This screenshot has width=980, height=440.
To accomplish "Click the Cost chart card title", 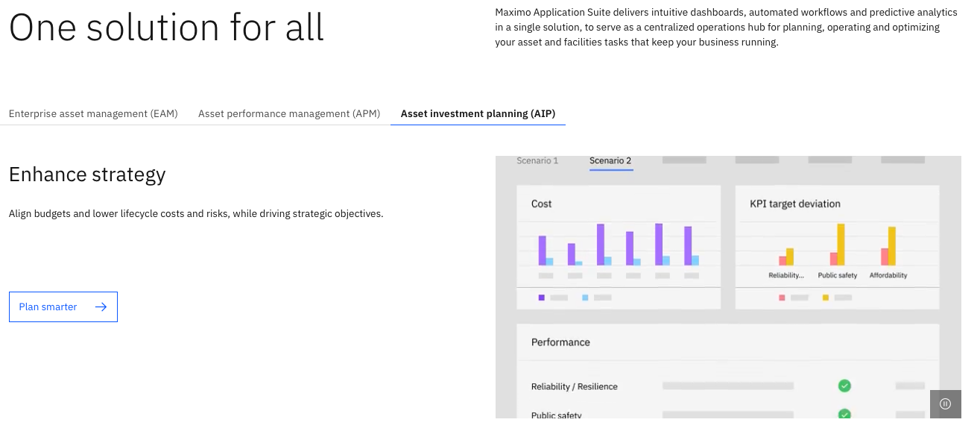I will pyautogui.click(x=541, y=204).
